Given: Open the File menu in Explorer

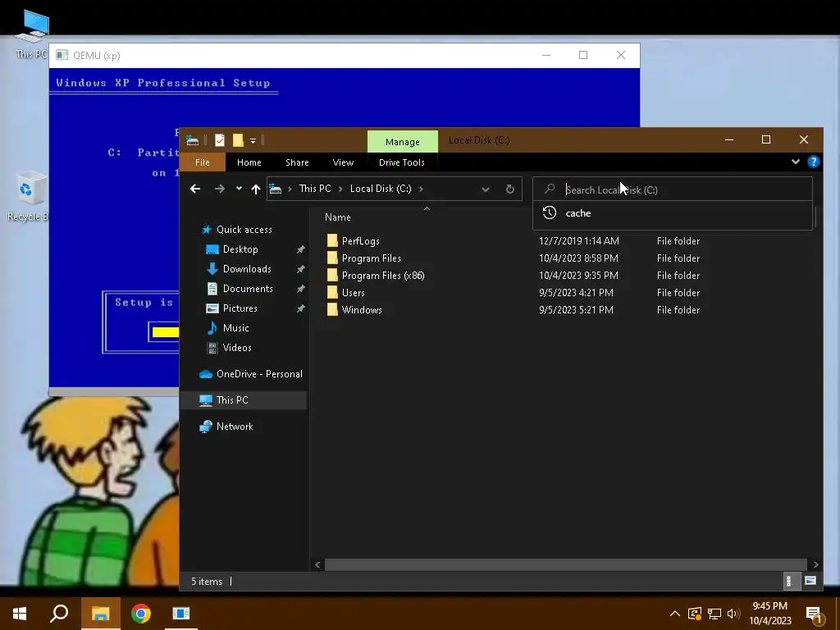Looking at the screenshot, I should click(x=203, y=162).
